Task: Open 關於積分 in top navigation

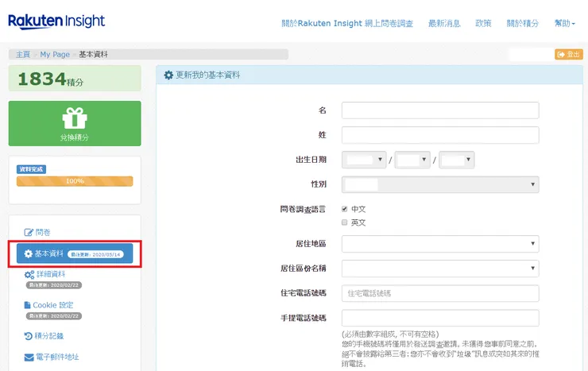Action: 522,23
